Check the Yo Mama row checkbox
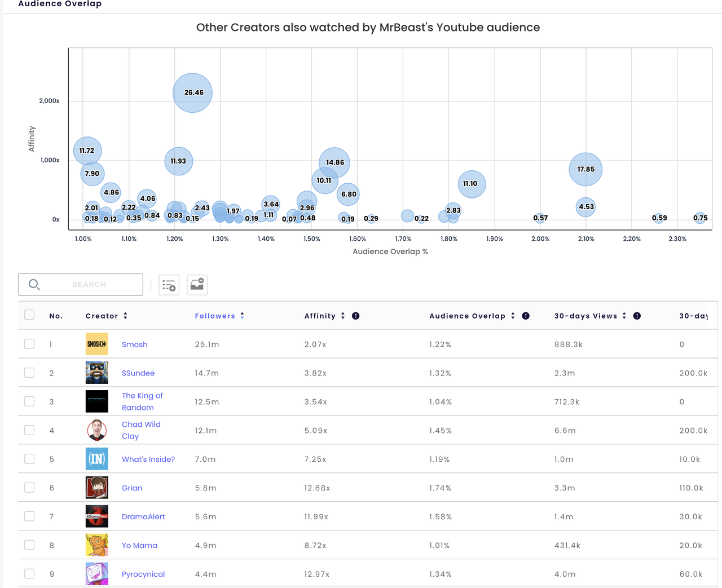The width and height of the screenshot is (722, 588). pos(29,545)
